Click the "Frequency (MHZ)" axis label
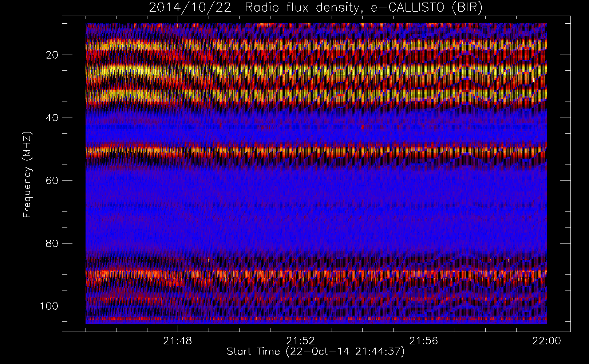This screenshot has height=364, width=589. pyautogui.click(x=27, y=175)
